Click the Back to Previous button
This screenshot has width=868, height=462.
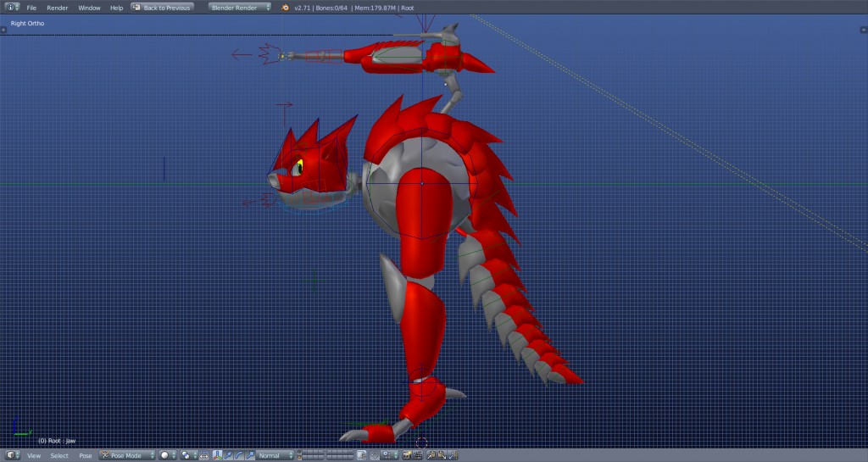coord(162,8)
